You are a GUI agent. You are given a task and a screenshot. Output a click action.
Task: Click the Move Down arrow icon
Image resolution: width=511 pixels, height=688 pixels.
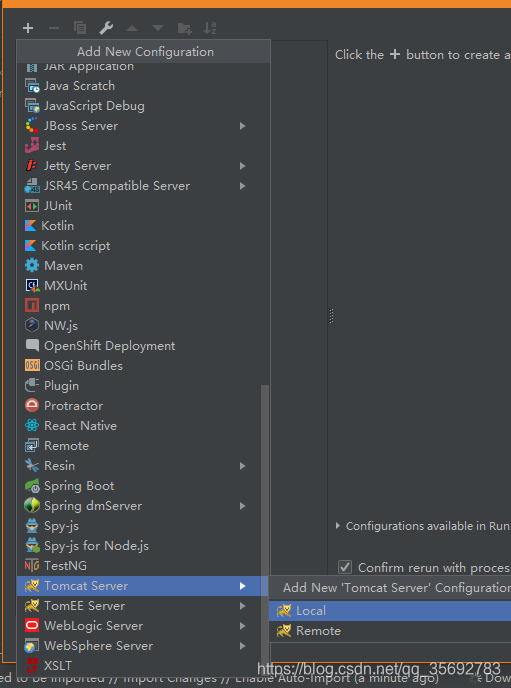coord(158,28)
